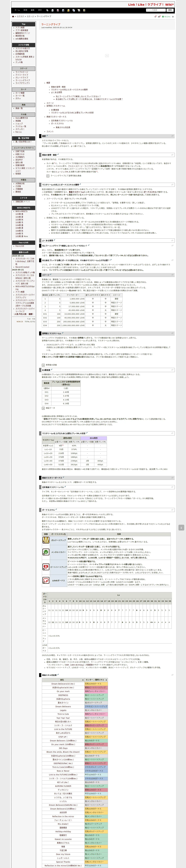186x868 pixels.
Task: Click the home icon in the breadcrumb
Action: coord(13,16)
